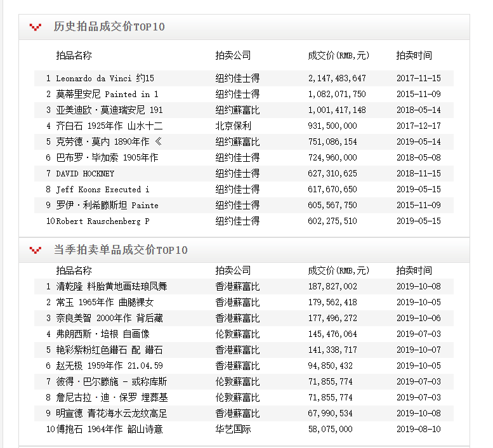The width and height of the screenshot is (493, 448).
Task: Open lot 克劳德·莫内 1890年作
Action: point(109,142)
